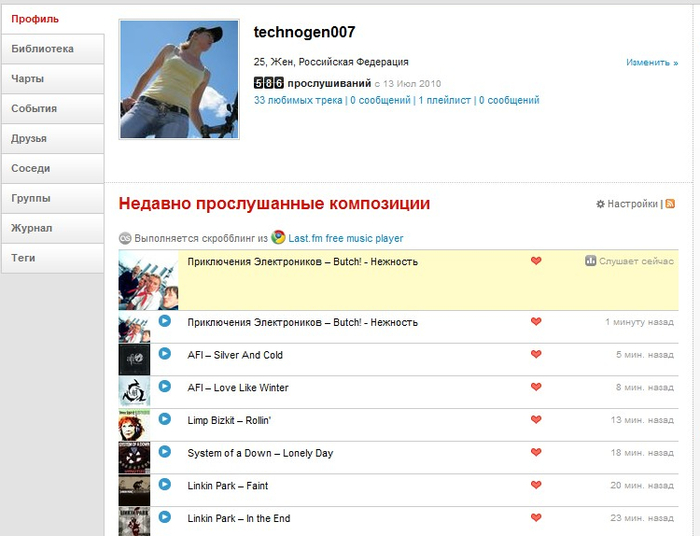Click the '23 мин. назад' timestamp
Image resolution: width=700 pixels, height=536 pixels.
(x=642, y=518)
